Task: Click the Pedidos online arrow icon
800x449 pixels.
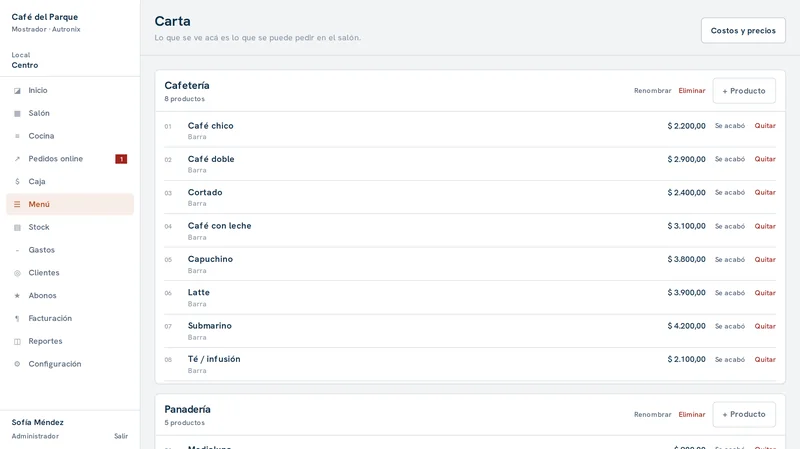Action: [17, 159]
